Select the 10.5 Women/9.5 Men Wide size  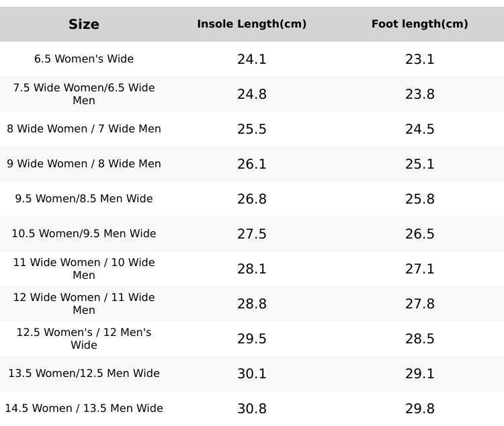coord(84,234)
